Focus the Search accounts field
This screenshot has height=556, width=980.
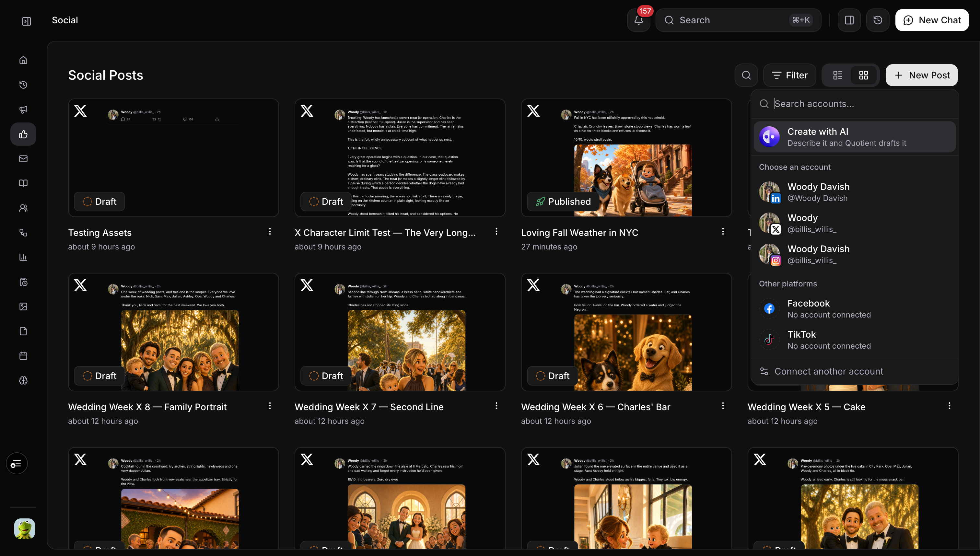click(855, 104)
